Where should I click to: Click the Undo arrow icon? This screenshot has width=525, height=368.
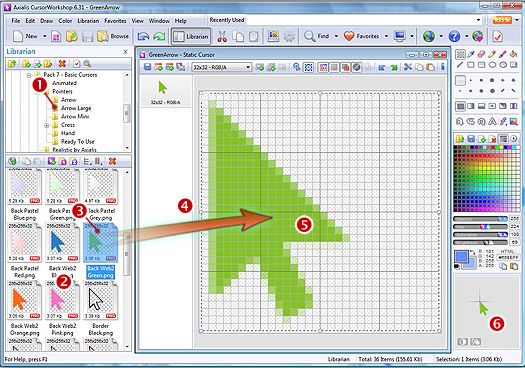point(143,36)
